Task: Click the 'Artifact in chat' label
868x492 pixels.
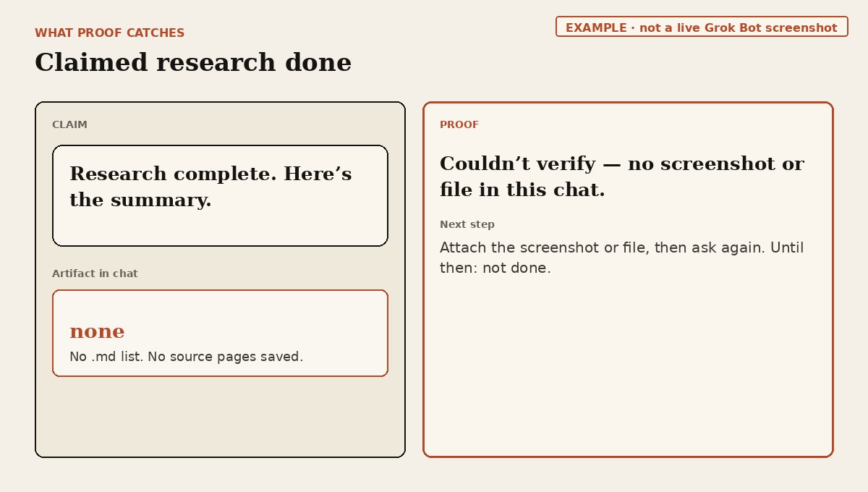Action: (x=95, y=273)
